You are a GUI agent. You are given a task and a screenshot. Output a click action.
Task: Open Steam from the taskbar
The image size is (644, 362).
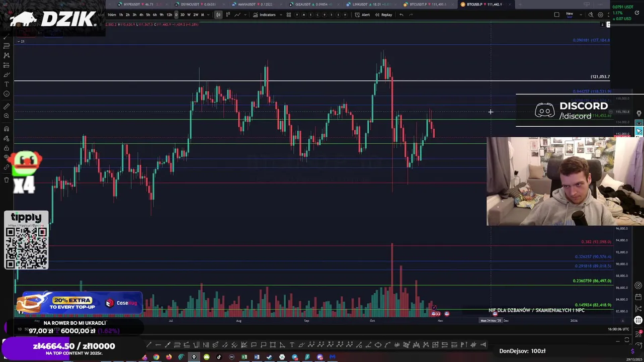click(269, 357)
